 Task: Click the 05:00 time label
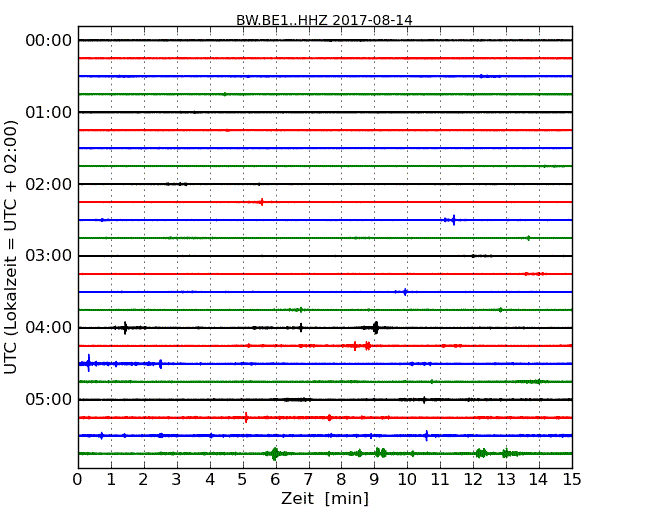(x=49, y=399)
